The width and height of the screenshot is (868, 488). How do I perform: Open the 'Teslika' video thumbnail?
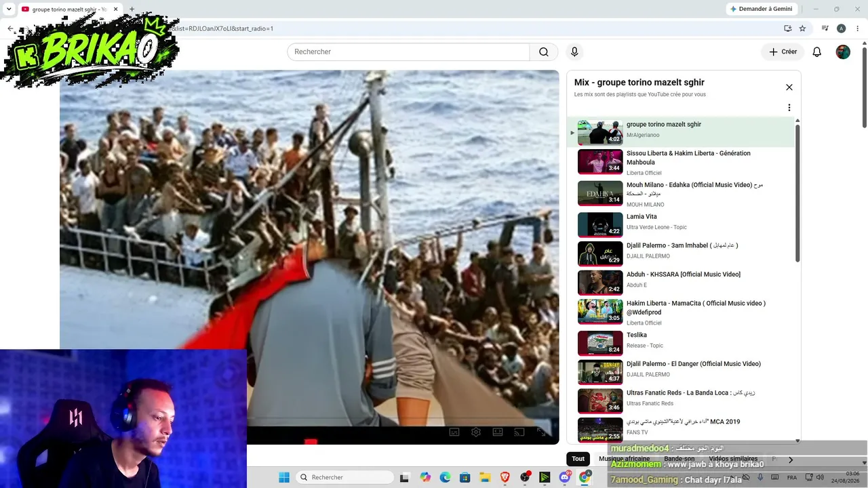click(x=600, y=343)
